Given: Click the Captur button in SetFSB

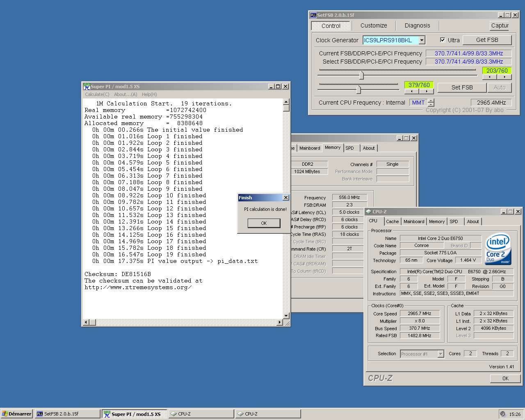Looking at the screenshot, I should pos(500,25).
